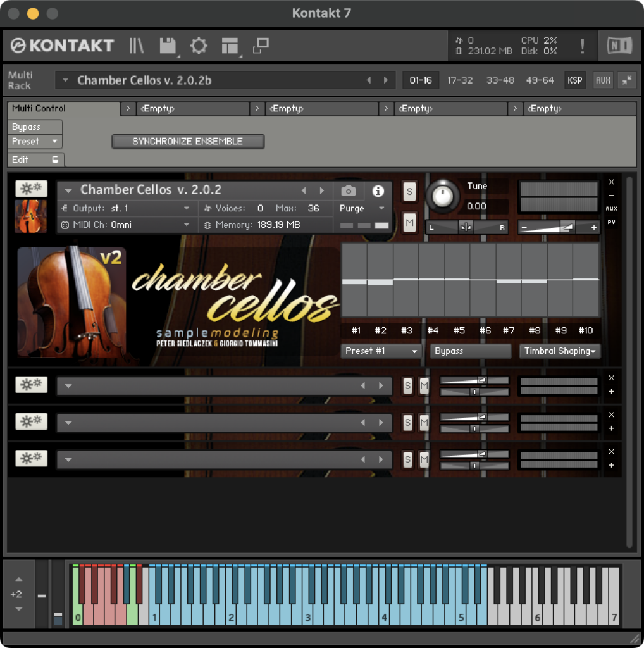Remove the Chamber Cellos instrument with X
The image size is (644, 648).
pos(611,182)
